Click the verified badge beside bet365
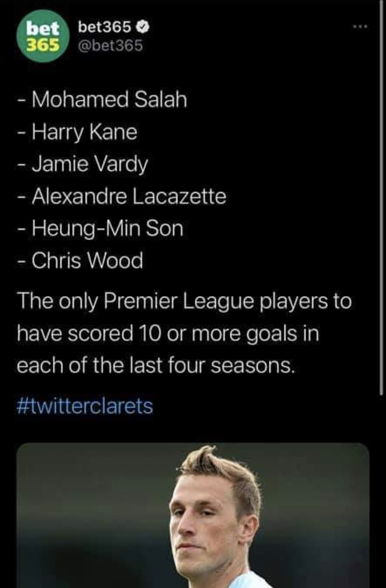Image resolution: width=386 pixels, height=588 pixels. pyautogui.click(x=143, y=27)
